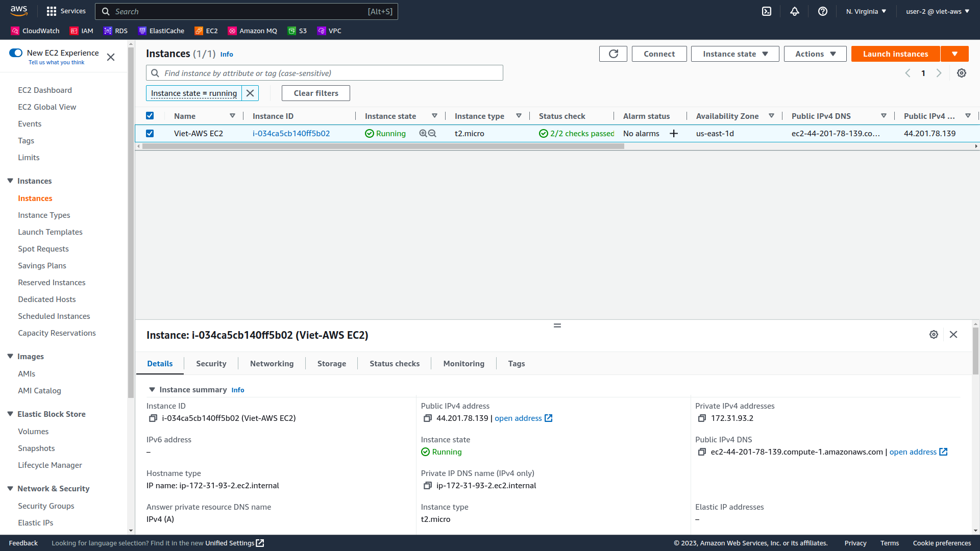This screenshot has height=551, width=980.
Task: Toggle the select-all instances checkbox
Action: pyautogui.click(x=150, y=116)
